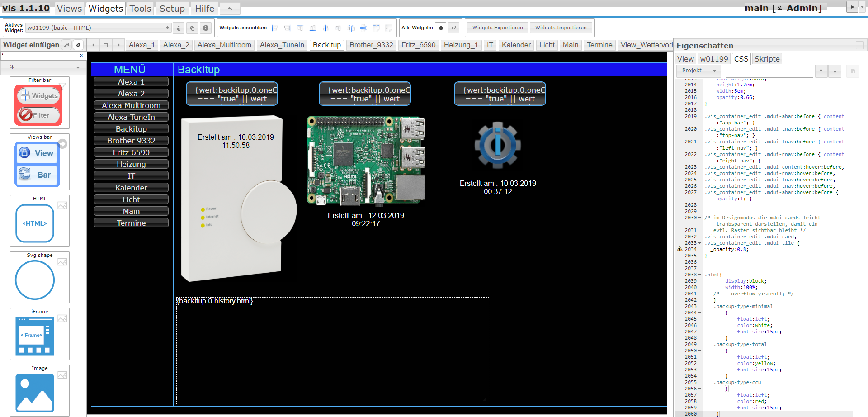
Task: Click the Widgets Importieren button
Action: click(x=561, y=28)
